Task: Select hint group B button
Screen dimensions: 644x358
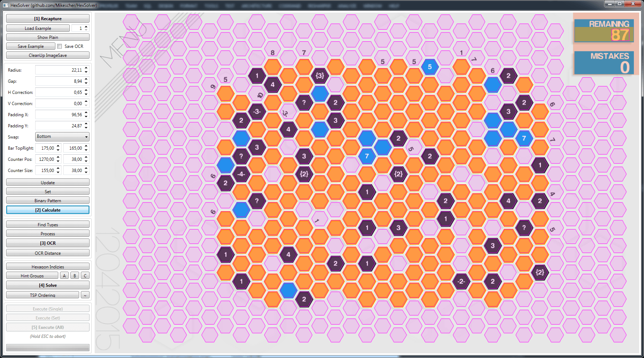Action: coord(74,276)
